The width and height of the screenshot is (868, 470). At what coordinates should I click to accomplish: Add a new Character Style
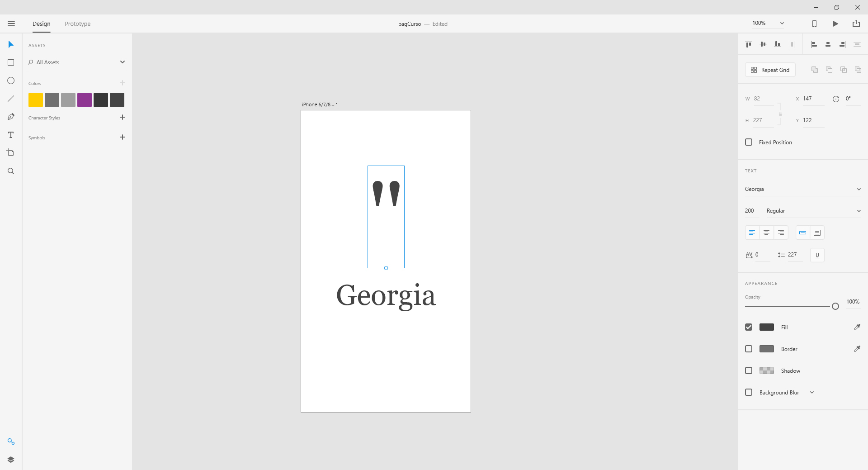coord(123,117)
